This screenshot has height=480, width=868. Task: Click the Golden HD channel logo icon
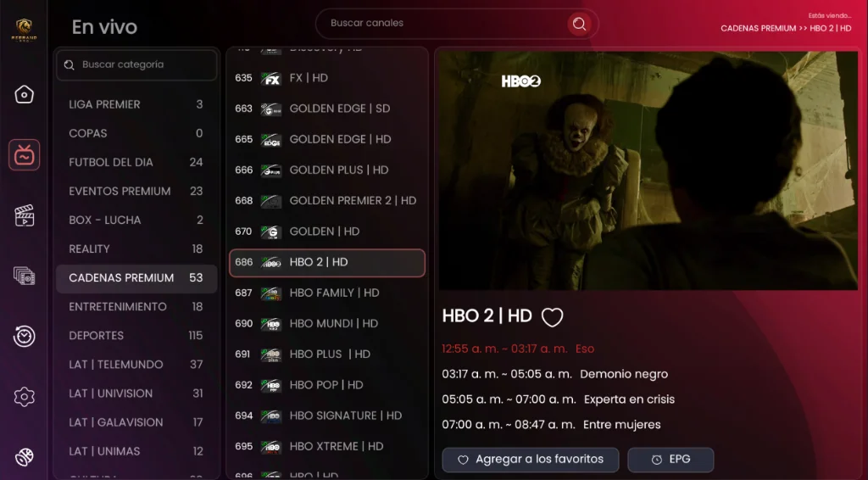271,232
